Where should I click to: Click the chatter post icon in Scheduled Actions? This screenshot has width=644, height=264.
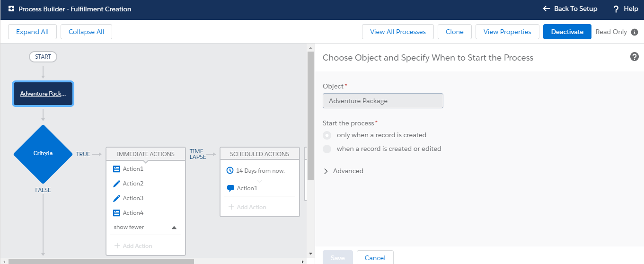pyautogui.click(x=230, y=188)
